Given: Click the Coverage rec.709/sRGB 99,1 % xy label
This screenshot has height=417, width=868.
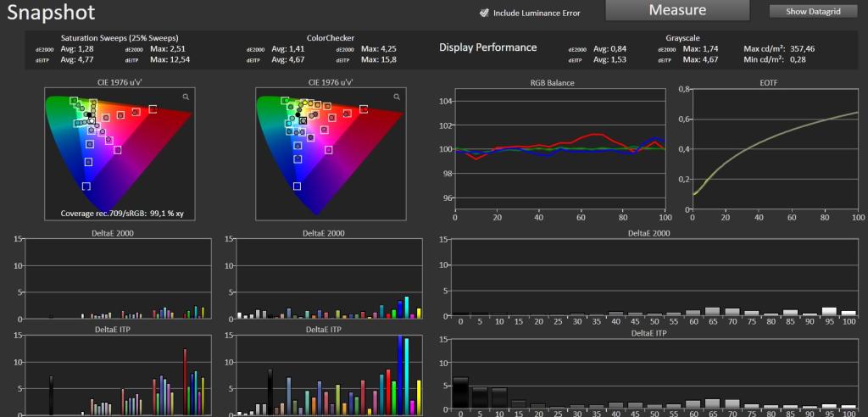Looking at the screenshot, I should [x=122, y=214].
